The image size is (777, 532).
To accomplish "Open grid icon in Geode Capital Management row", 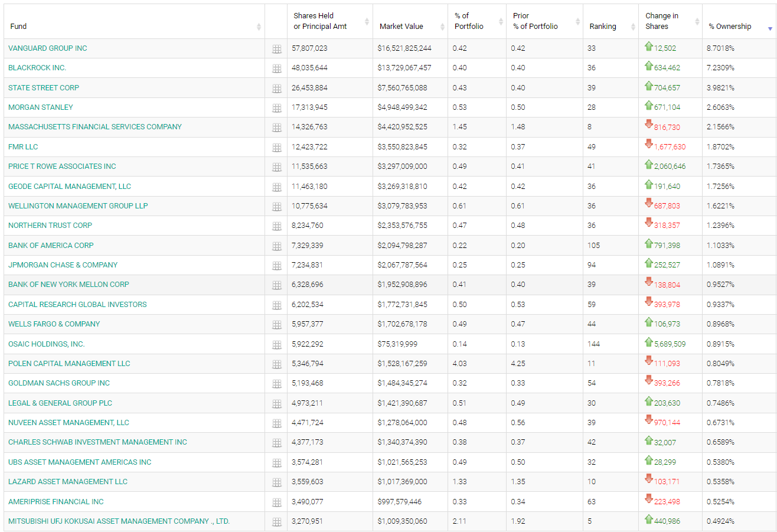I will (x=276, y=187).
